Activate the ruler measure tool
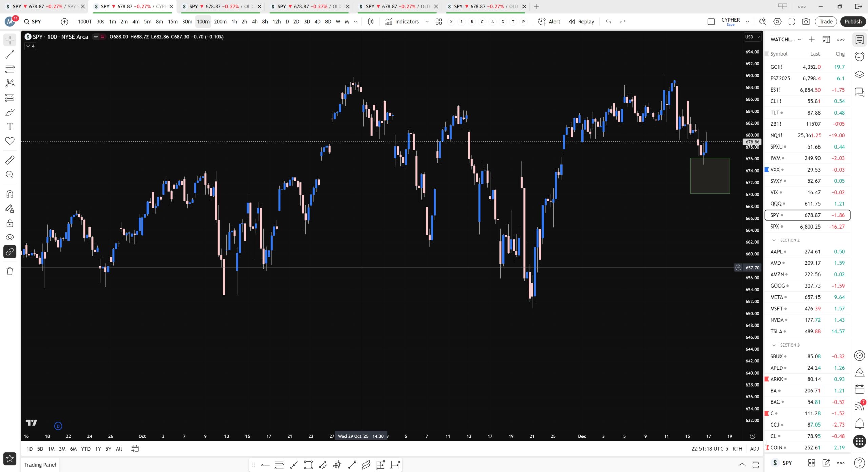The image size is (868, 472). 10,160
